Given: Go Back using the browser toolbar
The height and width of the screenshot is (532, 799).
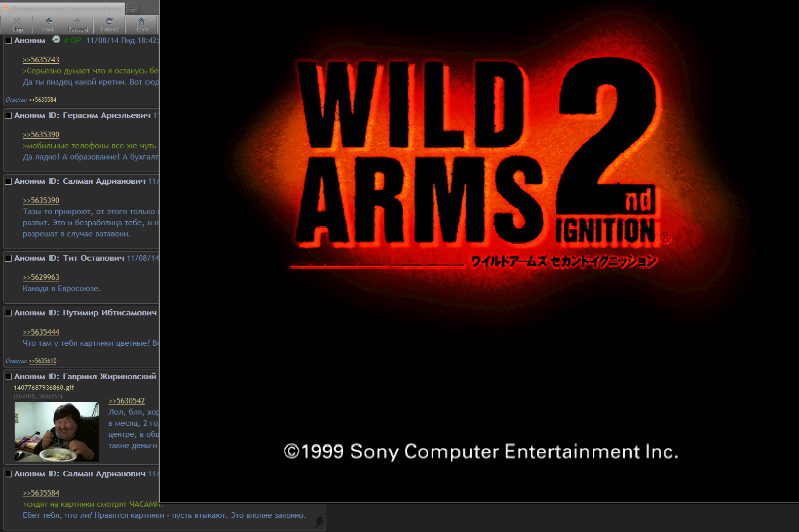Looking at the screenshot, I should (x=48, y=24).
